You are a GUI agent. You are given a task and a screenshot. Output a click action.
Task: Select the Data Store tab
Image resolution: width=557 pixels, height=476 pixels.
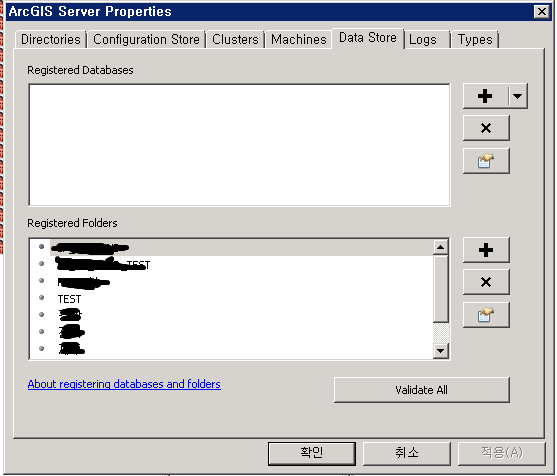point(368,38)
